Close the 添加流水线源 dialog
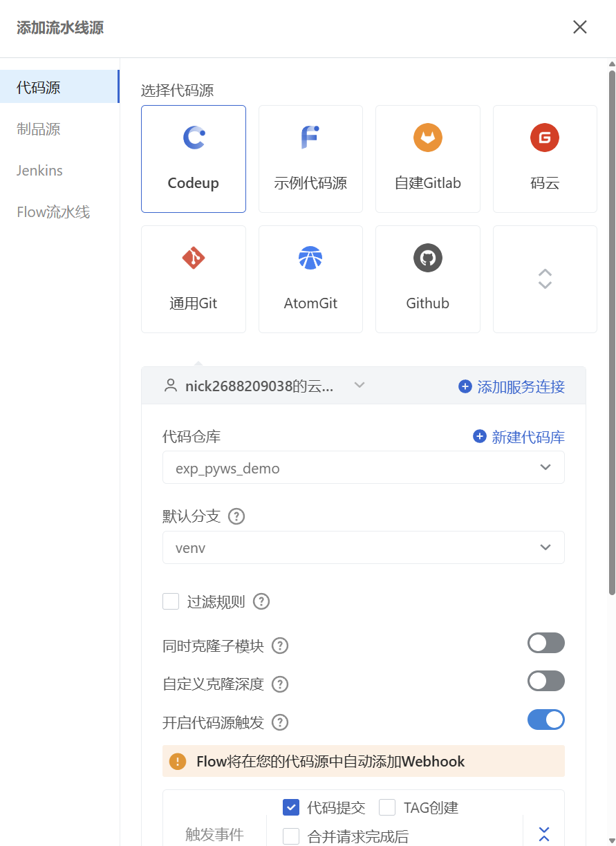Screen dimensions: 616x846 580,27
